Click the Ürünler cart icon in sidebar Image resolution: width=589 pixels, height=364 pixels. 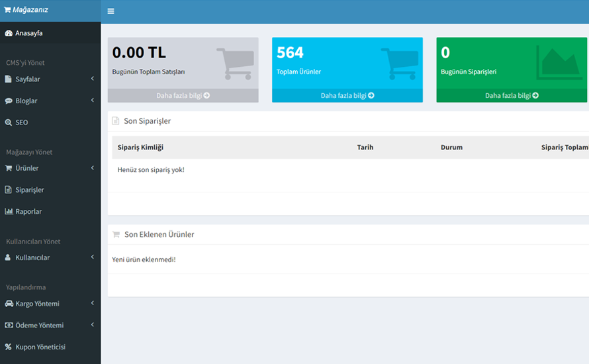pos(9,168)
